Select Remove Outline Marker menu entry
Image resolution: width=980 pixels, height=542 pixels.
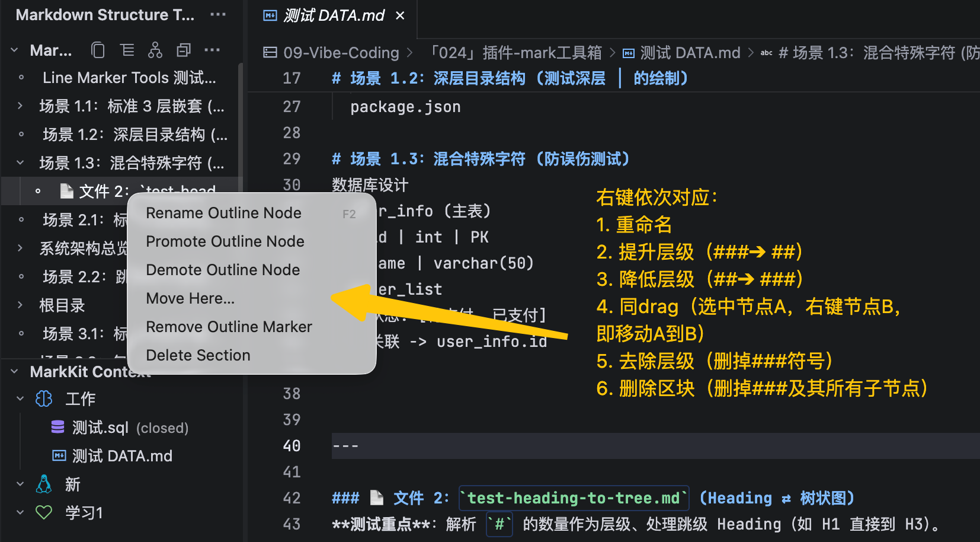click(x=252, y=327)
